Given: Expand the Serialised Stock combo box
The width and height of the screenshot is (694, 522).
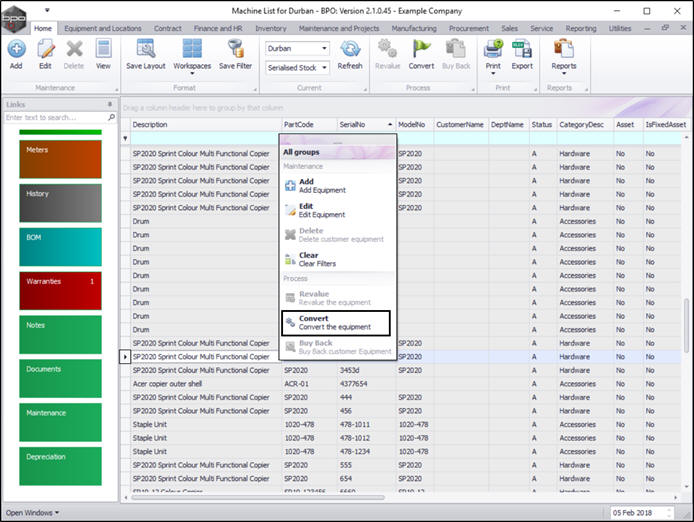Looking at the screenshot, I should (323, 67).
